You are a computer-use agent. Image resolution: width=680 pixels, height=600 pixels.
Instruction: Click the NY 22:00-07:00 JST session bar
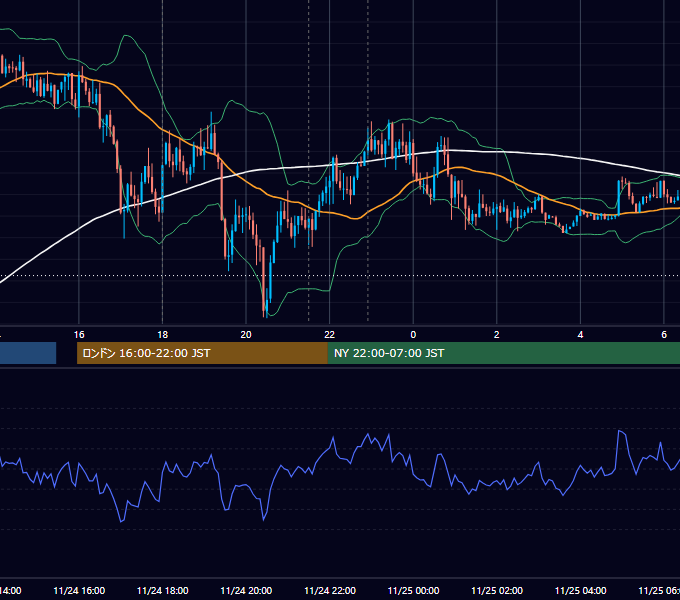(503, 353)
